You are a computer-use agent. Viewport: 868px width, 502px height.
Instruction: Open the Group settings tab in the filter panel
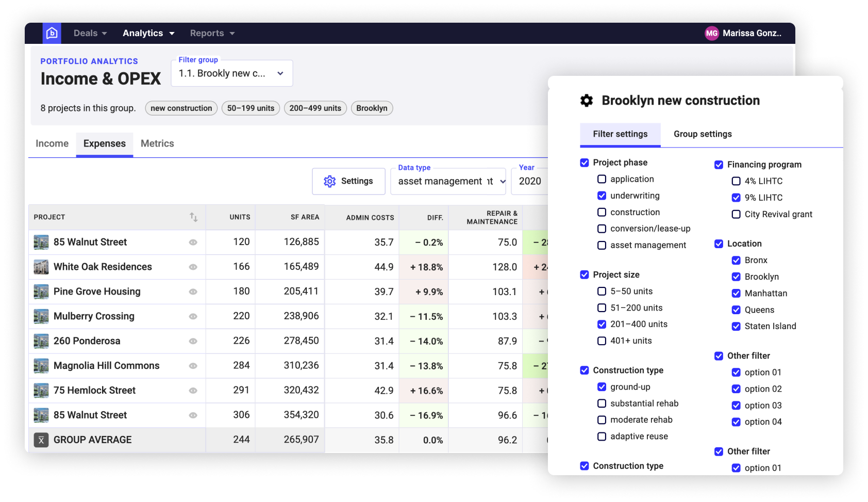pos(702,134)
